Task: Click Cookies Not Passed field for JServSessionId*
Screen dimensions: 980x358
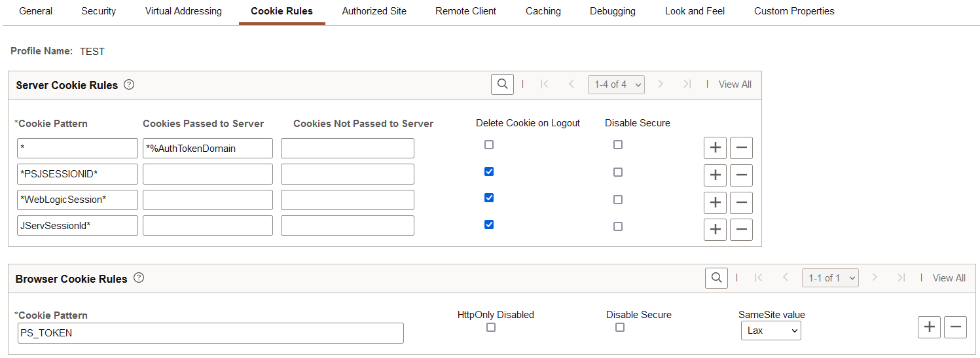Action: pyautogui.click(x=348, y=225)
